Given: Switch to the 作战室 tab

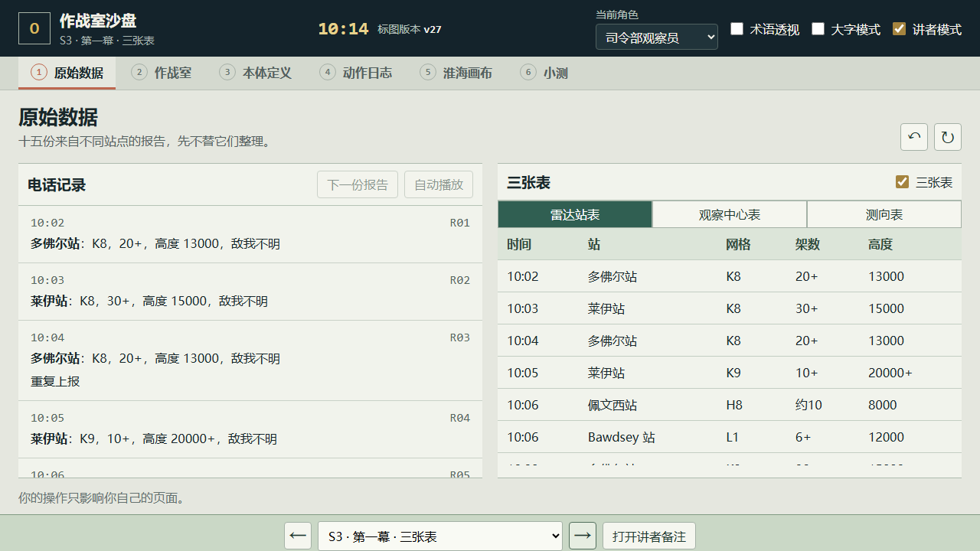Looking at the screenshot, I should point(162,73).
